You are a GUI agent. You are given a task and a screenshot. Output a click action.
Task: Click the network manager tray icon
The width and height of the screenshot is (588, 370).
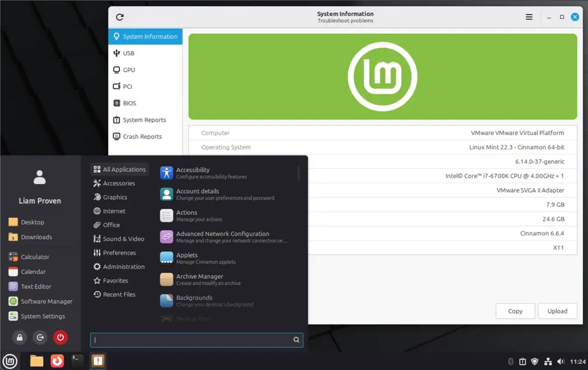[x=548, y=361]
